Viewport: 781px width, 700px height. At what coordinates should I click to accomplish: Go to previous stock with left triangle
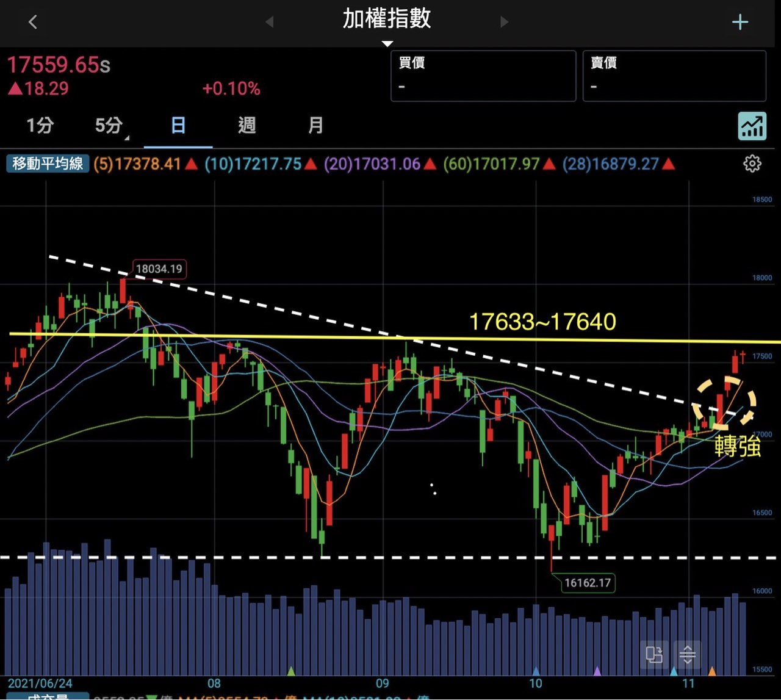(x=269, y=22)
